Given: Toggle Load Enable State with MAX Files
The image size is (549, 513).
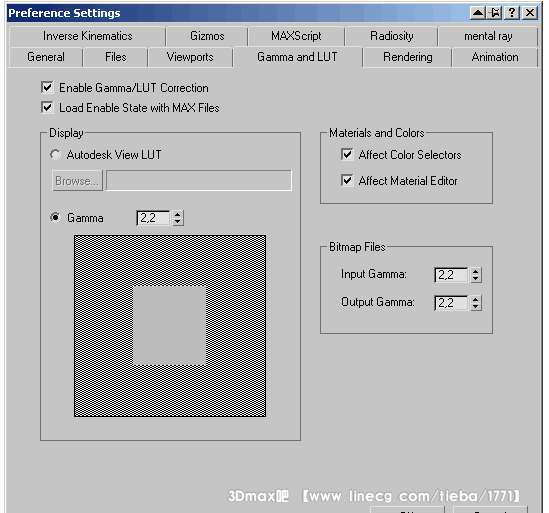Looking at the screenshot, I should tap(47, 107).
